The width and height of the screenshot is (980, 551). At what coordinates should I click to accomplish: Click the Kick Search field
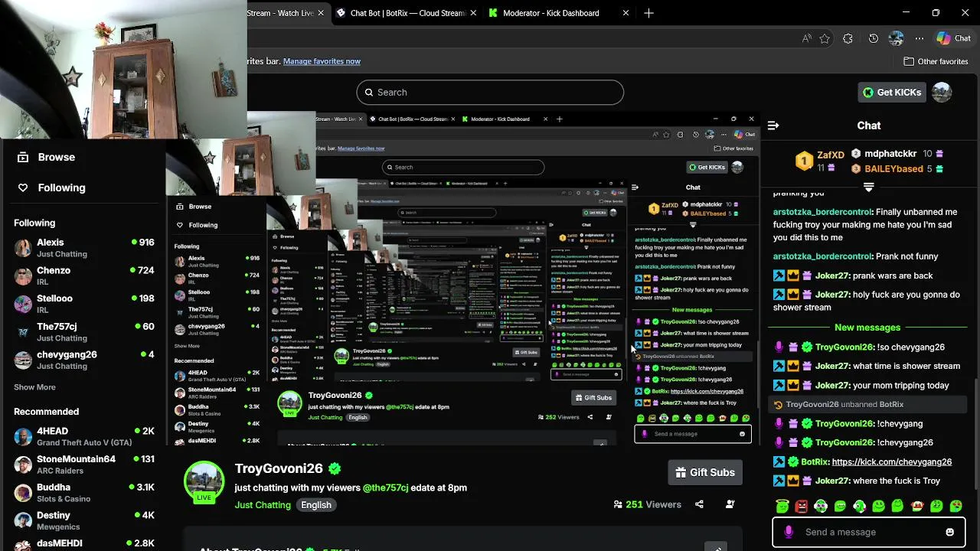490,92
